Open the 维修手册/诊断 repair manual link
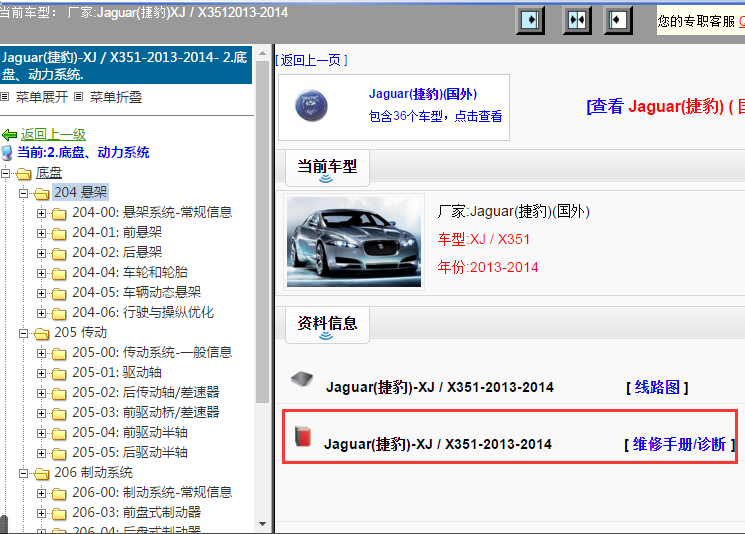 point(679,444)
